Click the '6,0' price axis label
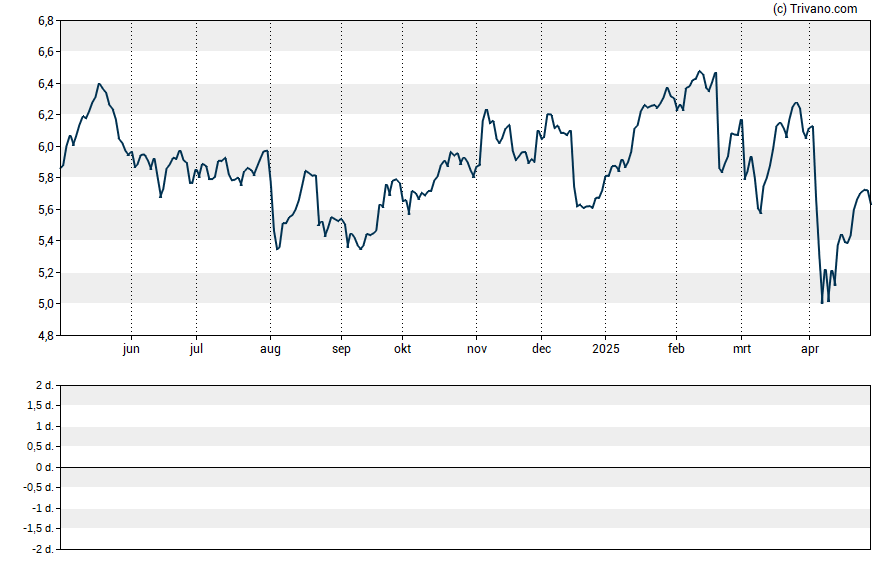The image size is (888, 565). point(46,147)
